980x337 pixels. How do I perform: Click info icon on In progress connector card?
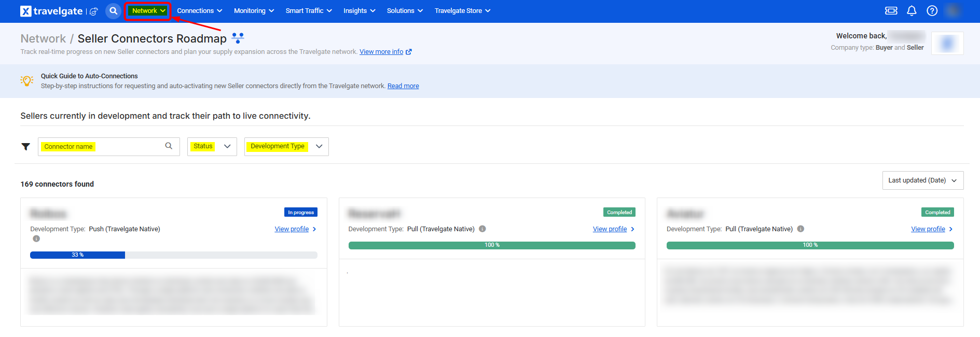point(36,238)
